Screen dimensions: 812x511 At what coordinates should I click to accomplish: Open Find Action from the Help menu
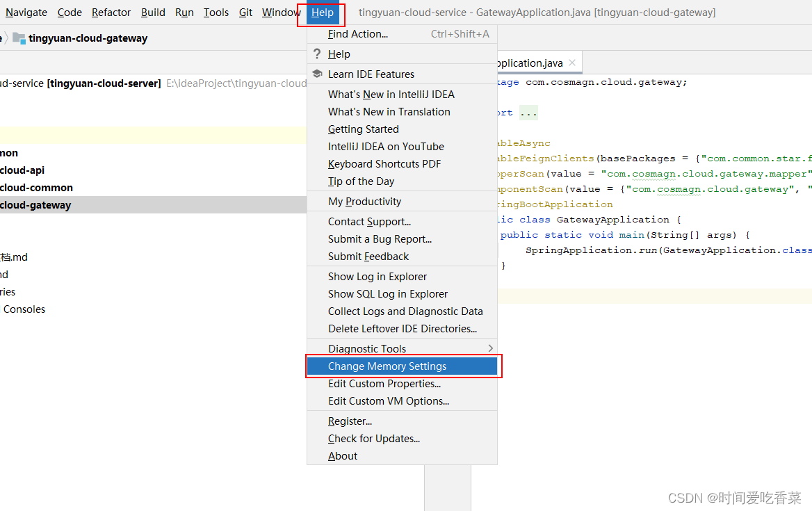point(357,33)
